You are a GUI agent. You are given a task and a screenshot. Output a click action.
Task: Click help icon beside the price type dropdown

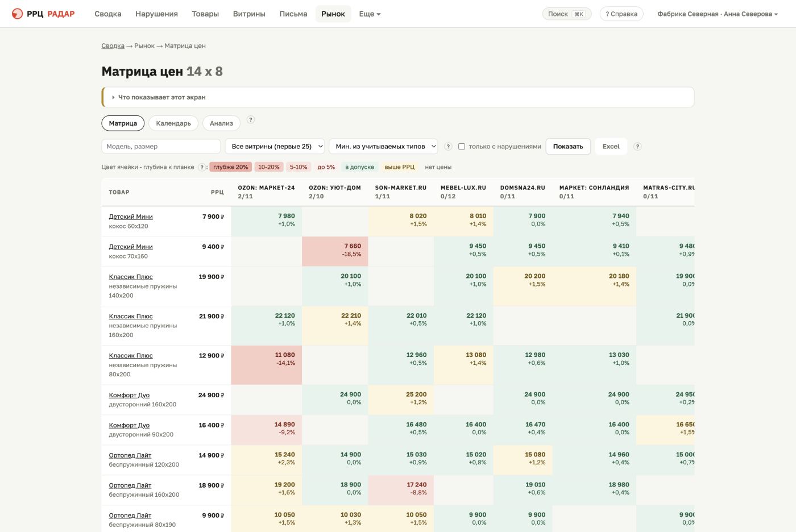(x=448, y=147)
